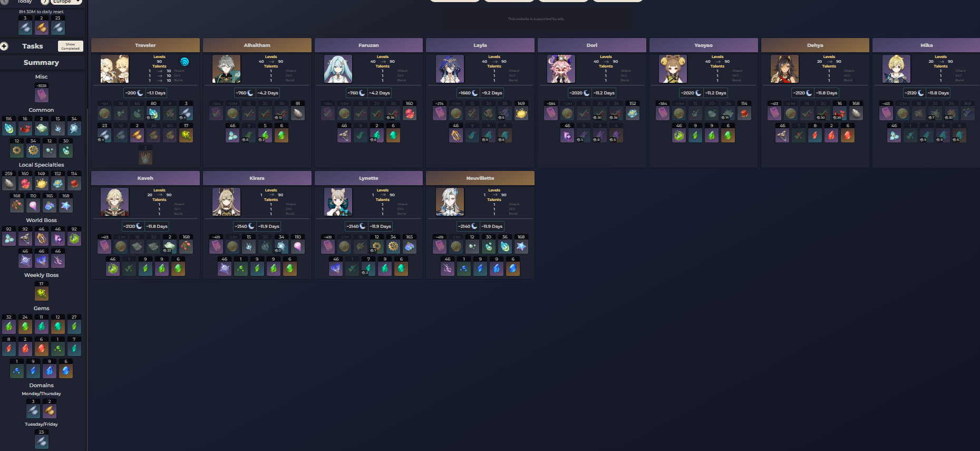This screenshot has width=980, height=451.
Task: Click the green gem chunk showing 24
Action: (x=25, y=324)
